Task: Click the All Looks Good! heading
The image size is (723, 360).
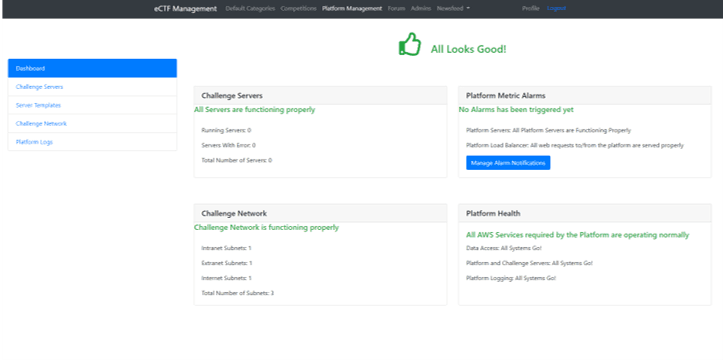Action: pyautogui.click(x=468, y=49)
